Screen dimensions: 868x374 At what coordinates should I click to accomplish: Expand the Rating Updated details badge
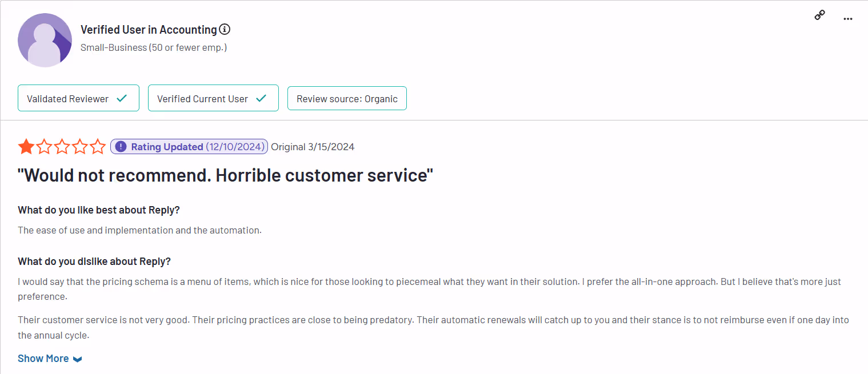(x=189, y=146)
